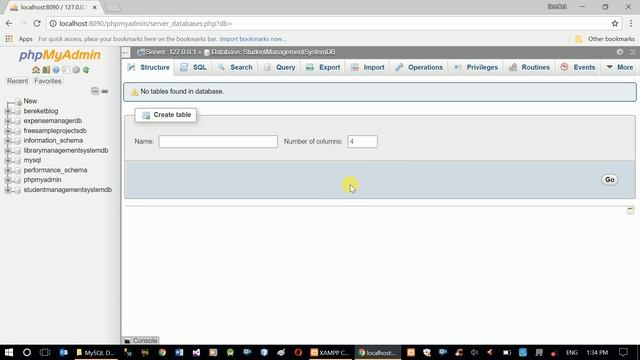640x360 pixels.
Task: Open Other bookmarks folder
Action: (605, 39)
